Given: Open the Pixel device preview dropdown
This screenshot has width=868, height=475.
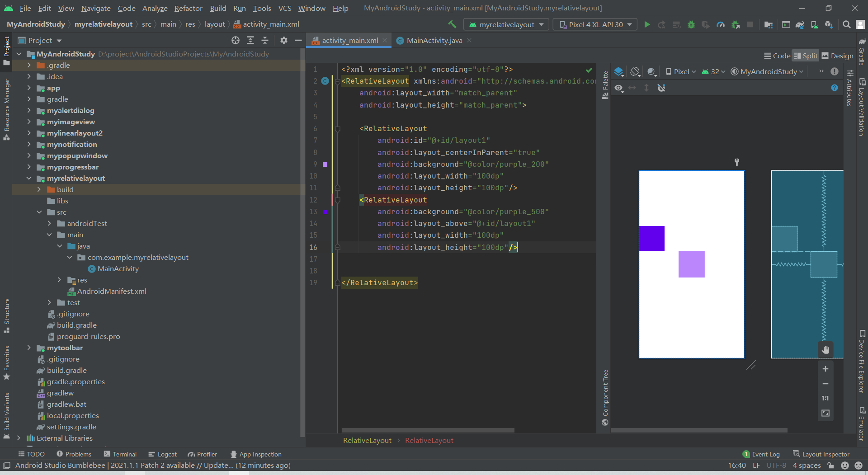Looking at the screenshot, I should coord(680,71).
